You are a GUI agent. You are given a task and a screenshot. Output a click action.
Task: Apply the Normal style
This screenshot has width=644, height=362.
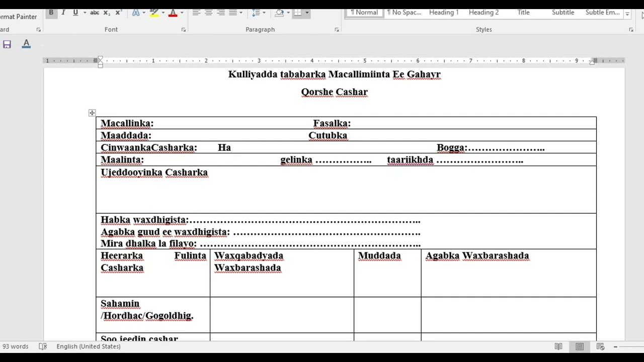tap(364, 13)
